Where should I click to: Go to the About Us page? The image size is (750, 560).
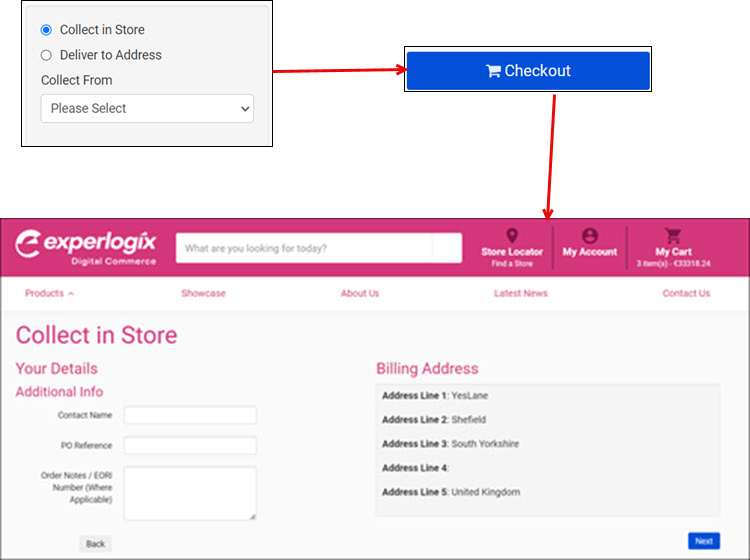360,293
